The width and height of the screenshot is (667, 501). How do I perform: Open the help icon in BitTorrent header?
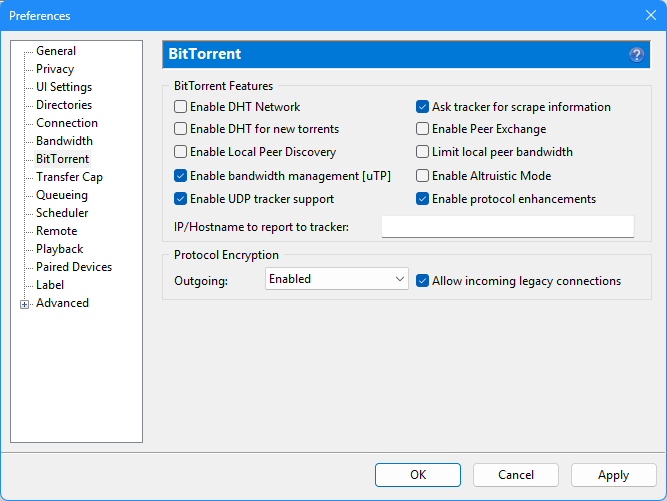636,54
